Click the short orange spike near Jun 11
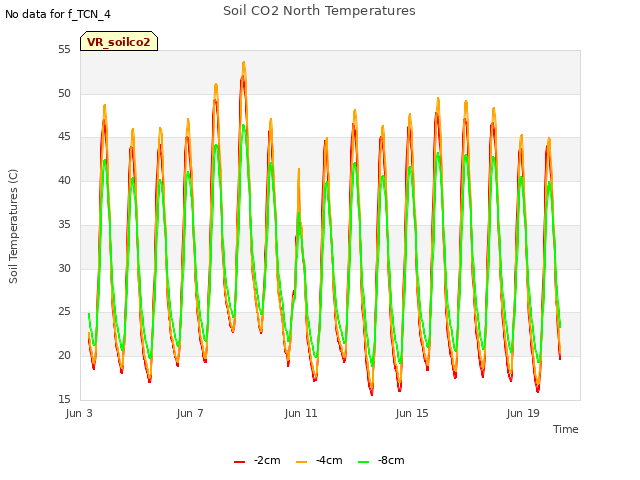The height and width of the screenshot is (480, 640). click(299, 169)
